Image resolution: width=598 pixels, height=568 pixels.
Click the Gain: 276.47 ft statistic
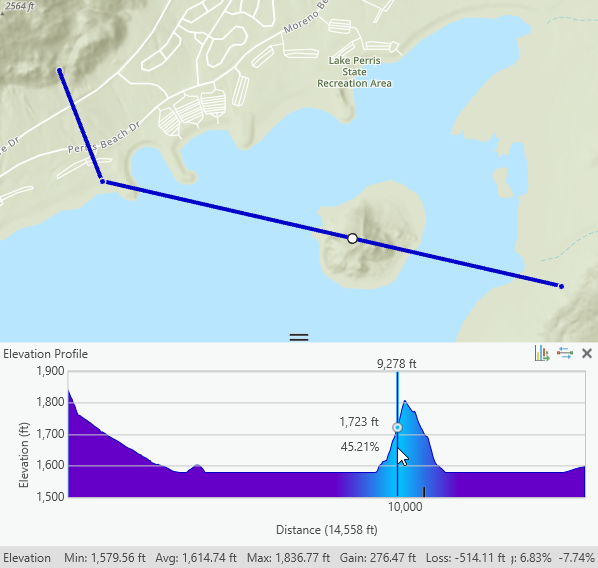tap(378, 558)
